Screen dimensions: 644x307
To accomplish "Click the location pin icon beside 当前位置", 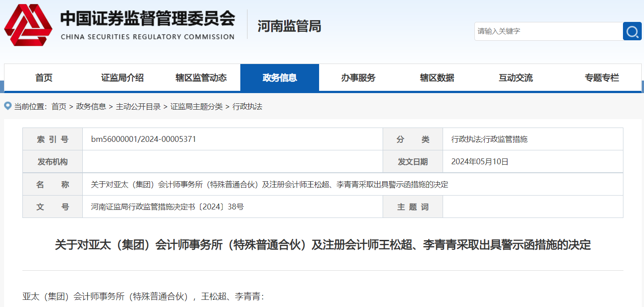I will point(7,106).
